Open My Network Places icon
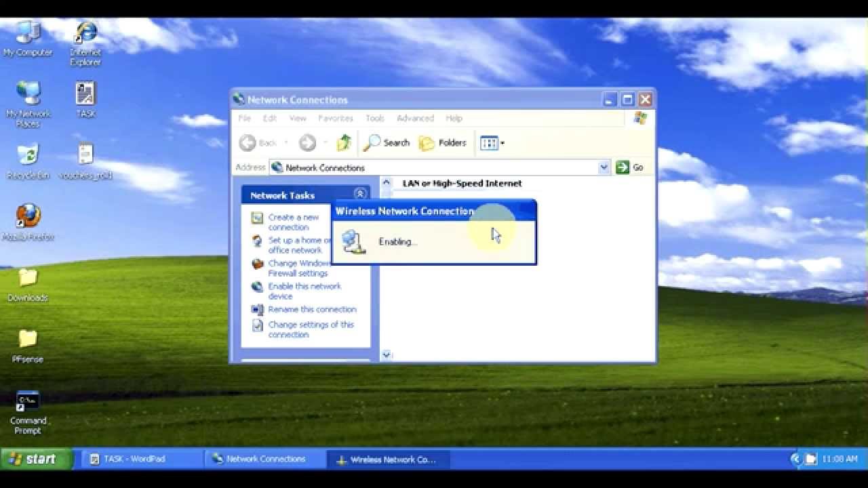The width and height of the screenshot is (868, 488). tap(28, 104)
